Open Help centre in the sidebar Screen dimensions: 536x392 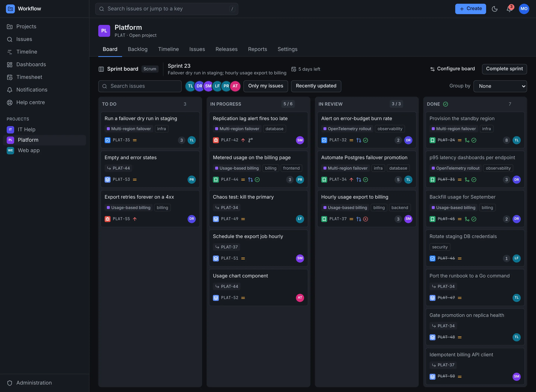45,102
